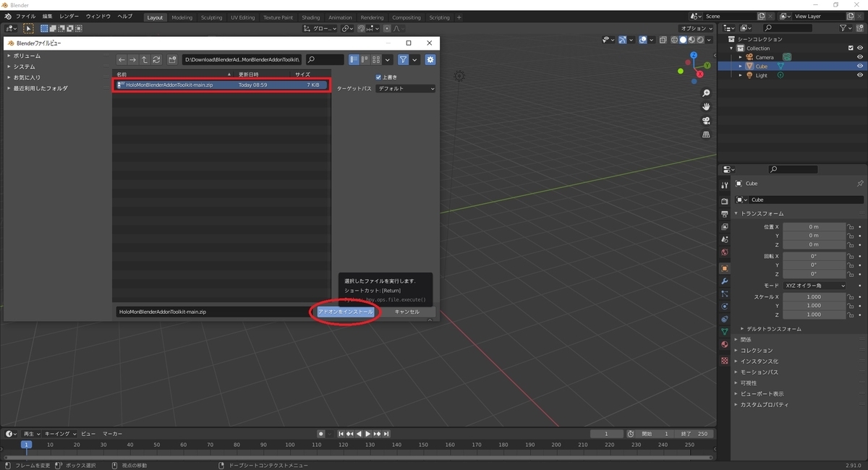Open Object Constraint properties tab
Screen dimensions: 868x470
point(724,319)
